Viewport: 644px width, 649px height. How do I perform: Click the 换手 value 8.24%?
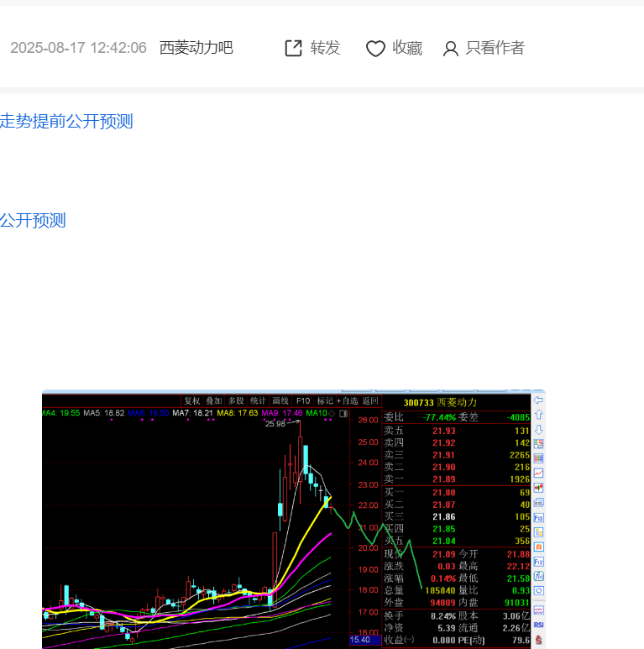coord(442,616)
